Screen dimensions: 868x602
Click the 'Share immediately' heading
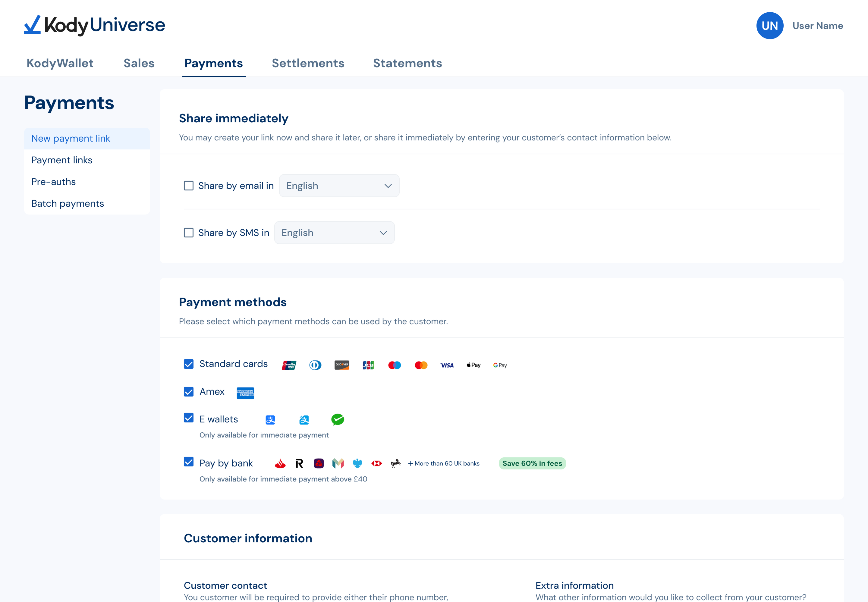point(234,118)
